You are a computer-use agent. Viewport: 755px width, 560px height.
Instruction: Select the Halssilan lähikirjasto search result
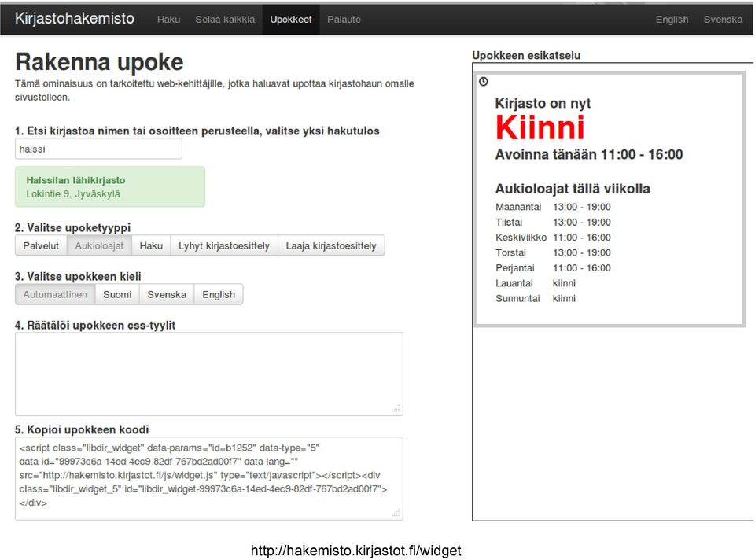tap(110, 187)
